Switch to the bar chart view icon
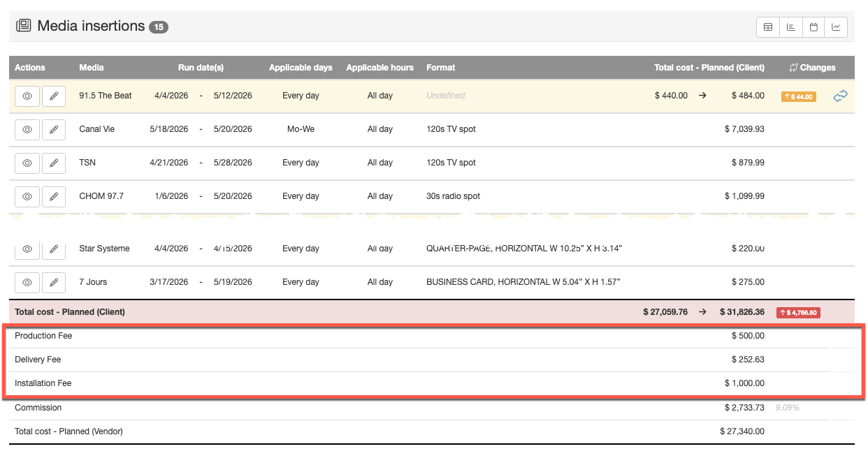868x458 pixels. click(x=790, y=27)
